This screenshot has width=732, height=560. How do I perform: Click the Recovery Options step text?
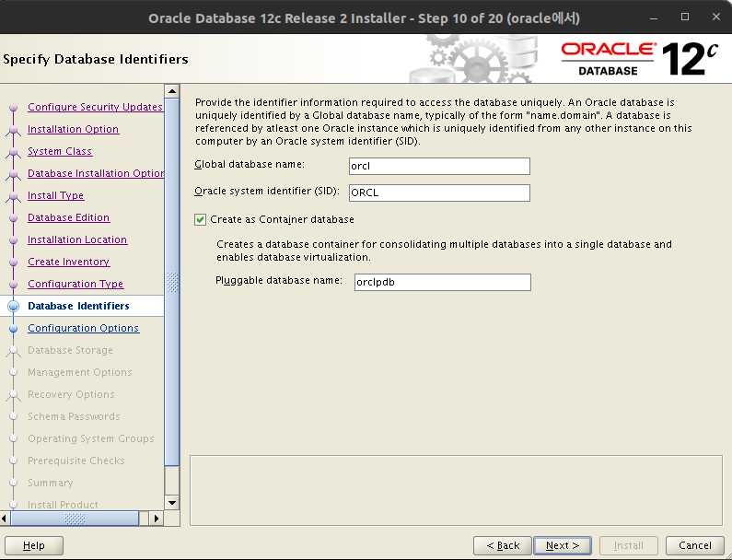[71, 394]
